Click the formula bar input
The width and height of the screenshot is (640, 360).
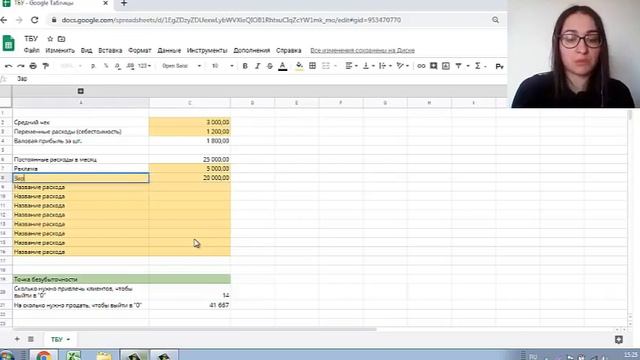(x=261, y=79)
